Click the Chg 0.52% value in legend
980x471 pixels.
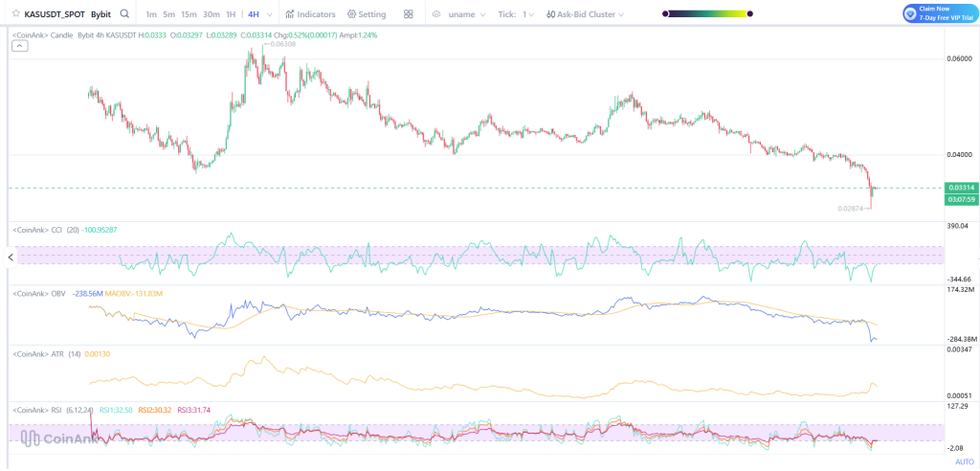pyautogui.click(x=307, y=35)
